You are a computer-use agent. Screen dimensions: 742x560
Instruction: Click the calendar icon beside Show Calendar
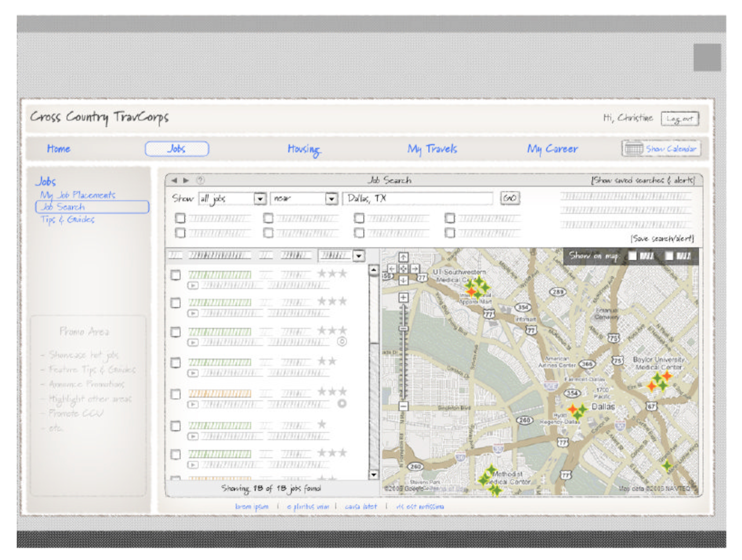[x=634, y=148]
